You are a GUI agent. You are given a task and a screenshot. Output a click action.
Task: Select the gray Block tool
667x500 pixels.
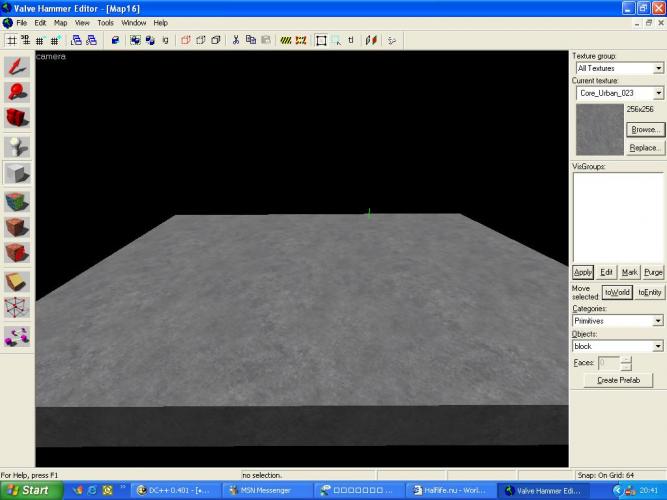[17, 173]
